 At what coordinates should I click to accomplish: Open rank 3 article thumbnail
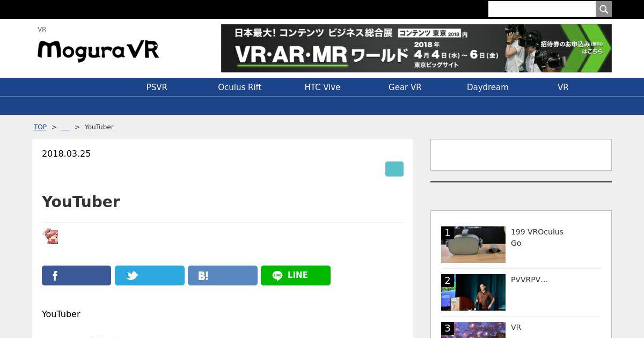pyautogui.click(x=473, y=330)
